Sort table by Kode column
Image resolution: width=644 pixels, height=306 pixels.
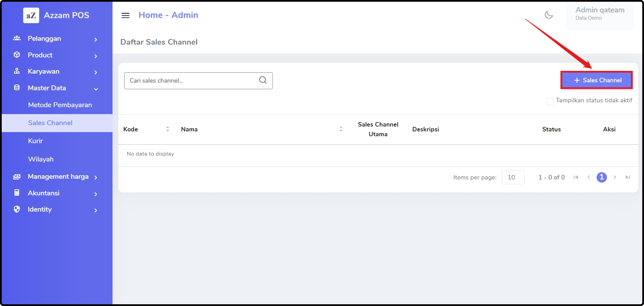coord(168,129)
